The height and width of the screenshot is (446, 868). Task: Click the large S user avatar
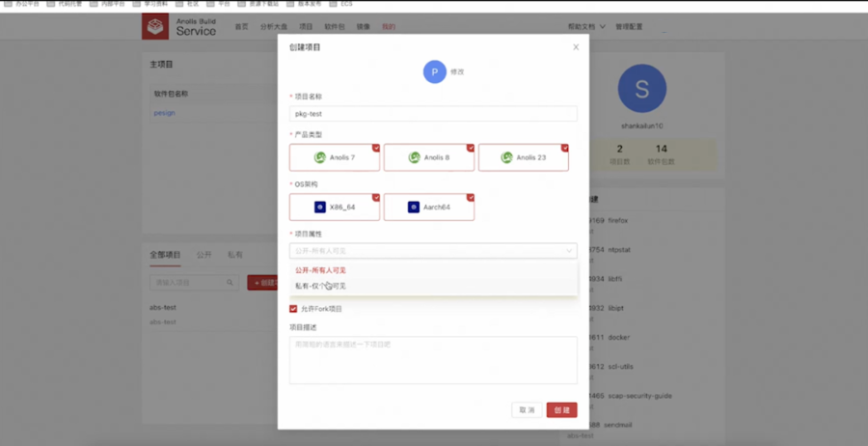641,89
